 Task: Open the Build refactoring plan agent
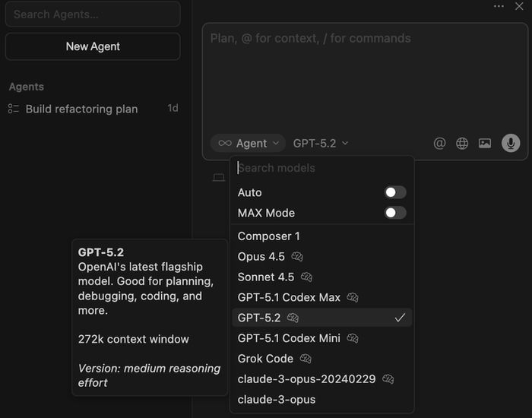click(82, 109)
